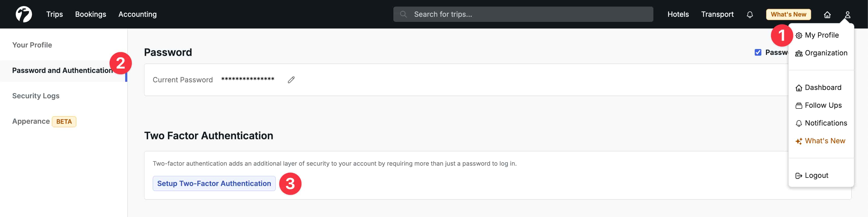The image size is (868, 217).
Task: Click the bird logo icon
Action: 24,14
